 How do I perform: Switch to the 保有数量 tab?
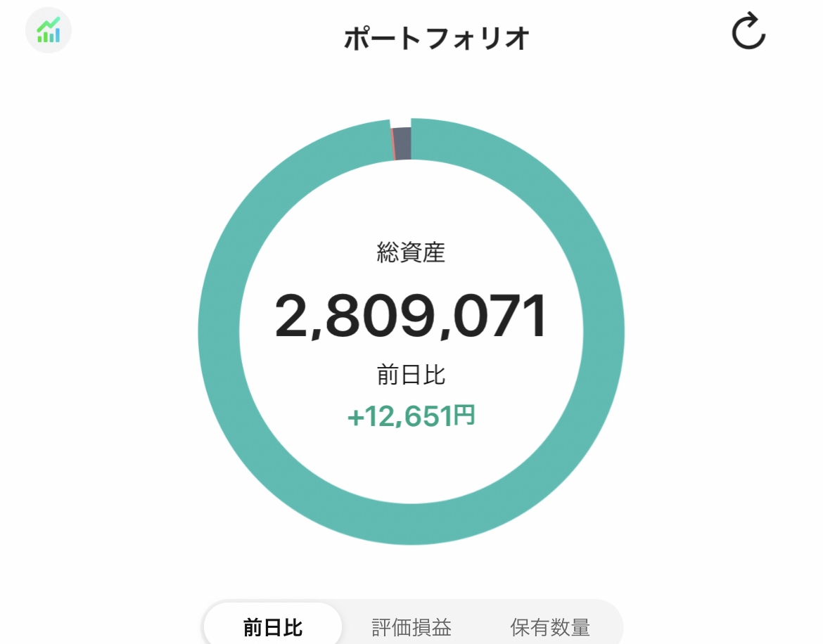(x=550, y=626)
